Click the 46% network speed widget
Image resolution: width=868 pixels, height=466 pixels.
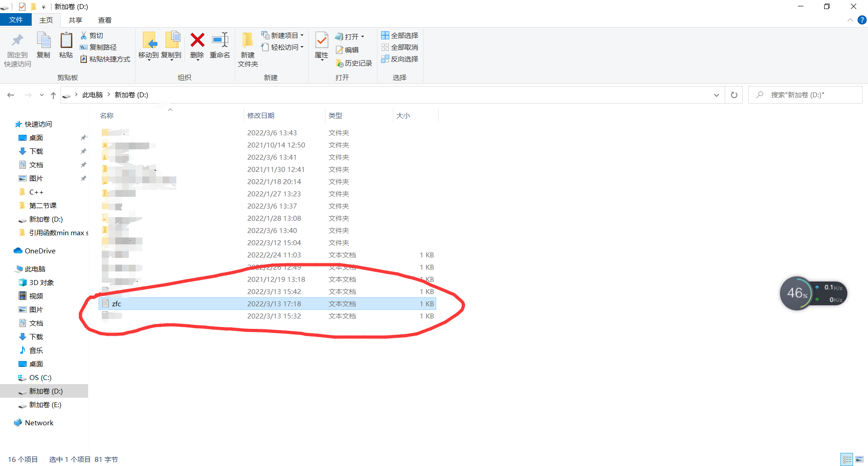[x=813, y=293]
